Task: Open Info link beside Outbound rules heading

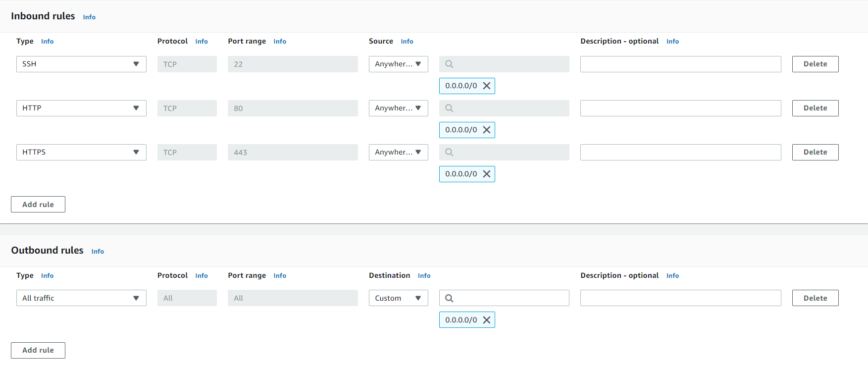Action: [98, 251]
